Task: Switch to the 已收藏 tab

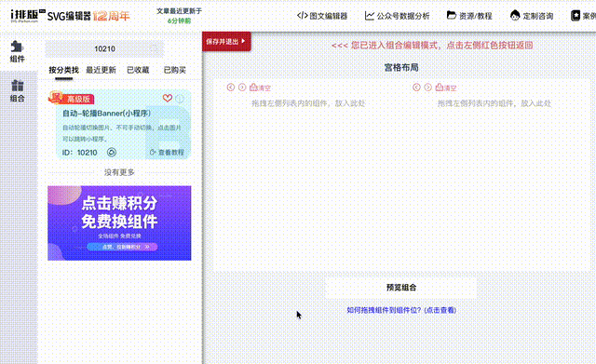Action: tap(138, 70)
